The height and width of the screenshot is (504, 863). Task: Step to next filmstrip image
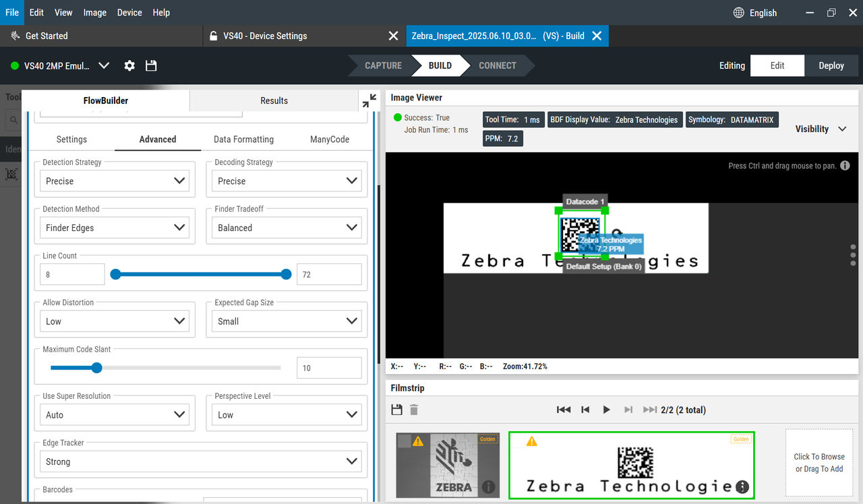[628, 410]
